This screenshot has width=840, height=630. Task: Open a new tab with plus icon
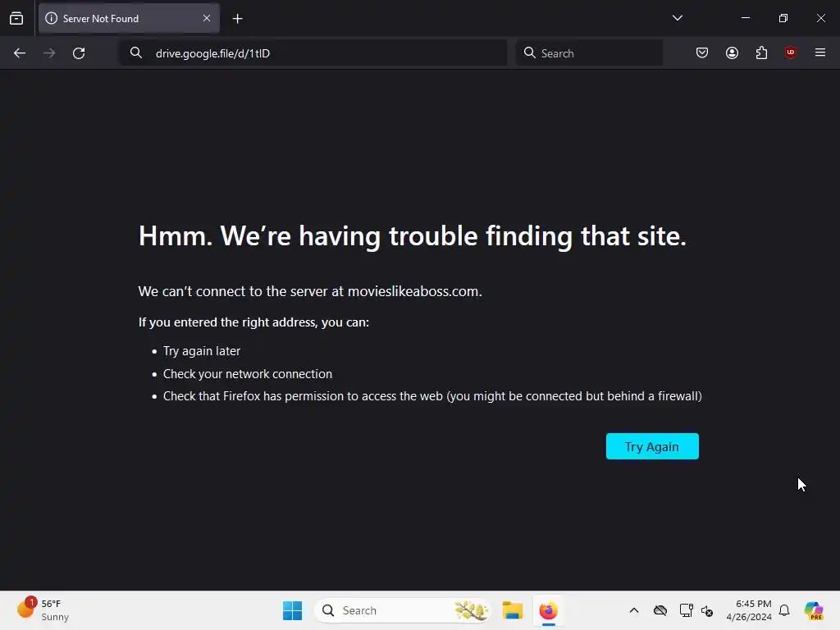coord(237,19)
